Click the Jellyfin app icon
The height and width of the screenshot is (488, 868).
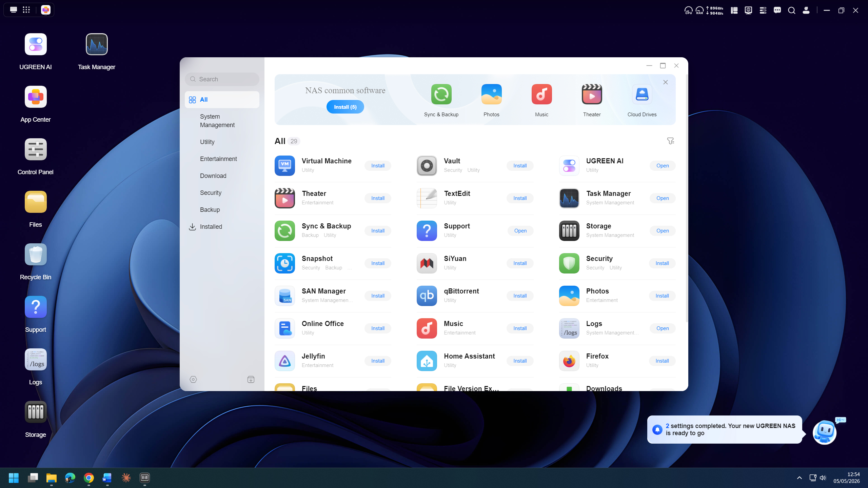pyautogui.click(x=285, y=361)
